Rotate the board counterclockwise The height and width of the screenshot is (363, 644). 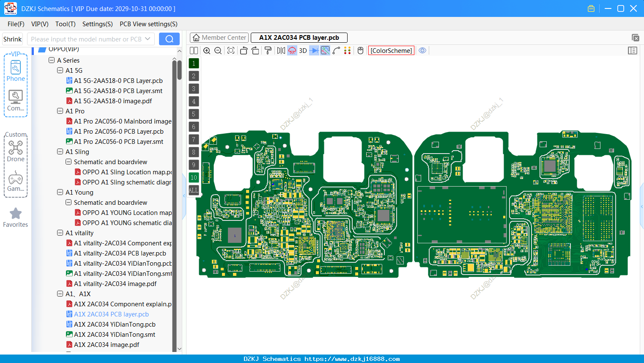pyautogui.click(x=244, y=50)
